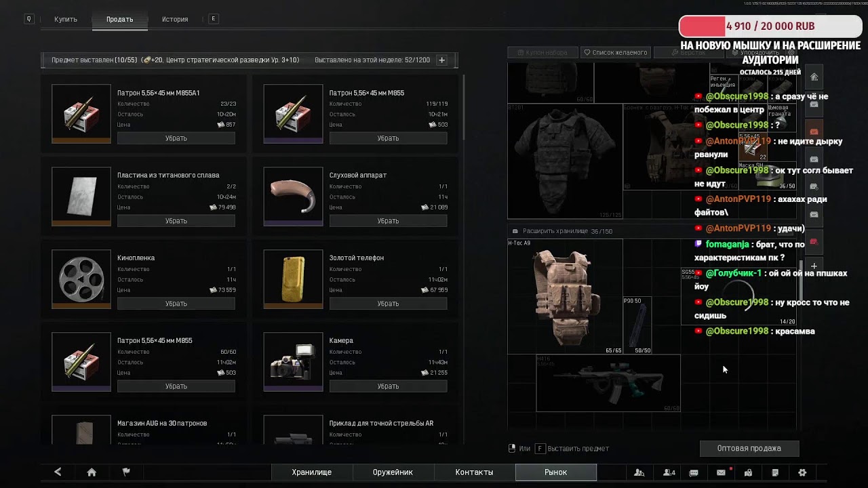Click Убрать for the 119/119 M855 listing
The width and height of the screenshot is (868, 488).
coord(388,138)
